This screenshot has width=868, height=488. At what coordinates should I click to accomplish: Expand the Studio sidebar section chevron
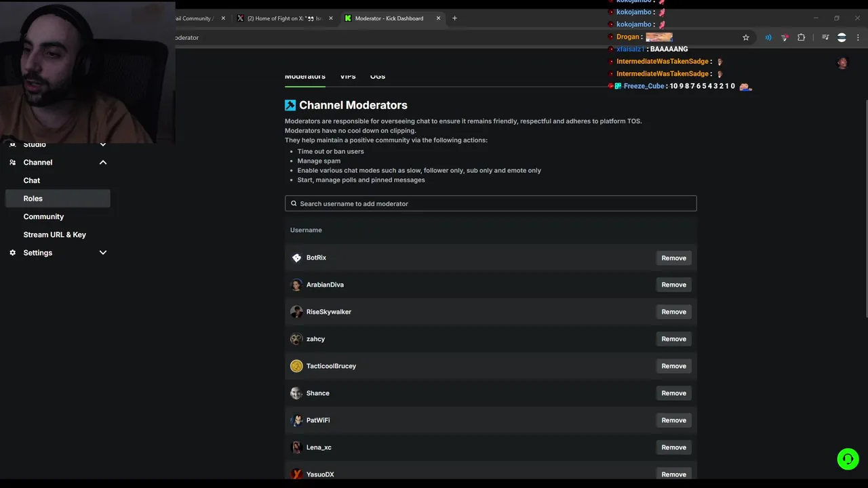pos(103,144)
